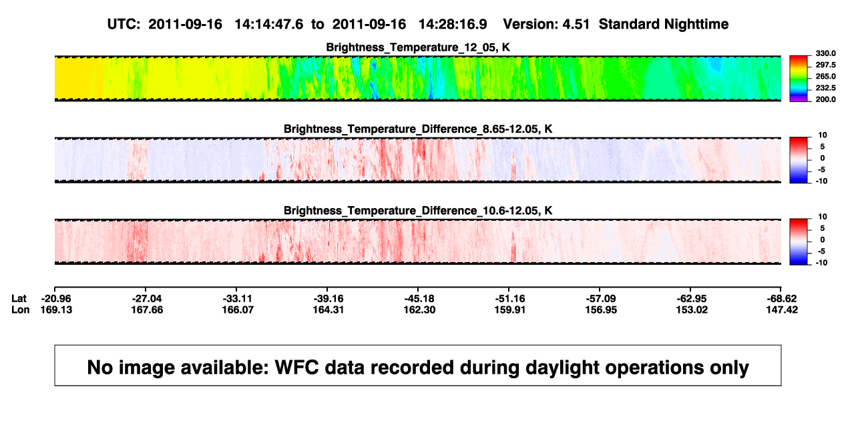Click the Brightness_Temperature_Difference_8.65-12.05, K title
This screenshot has height=445, width=868.
[x=417, y=129]
